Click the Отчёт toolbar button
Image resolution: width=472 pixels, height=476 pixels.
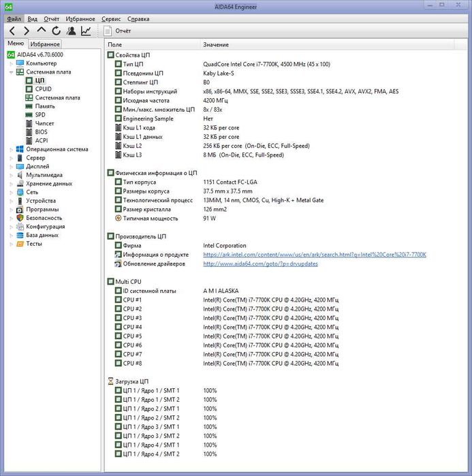(117, 31)
